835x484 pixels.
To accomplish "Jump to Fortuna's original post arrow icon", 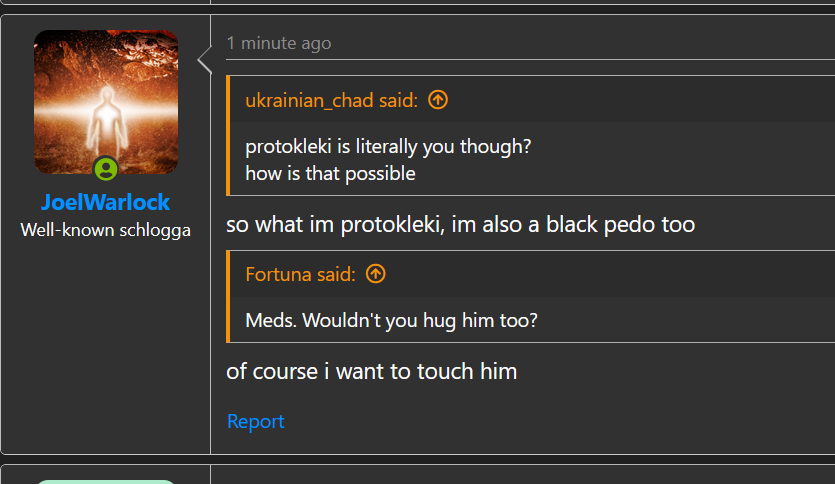I will tap(376, 274).
